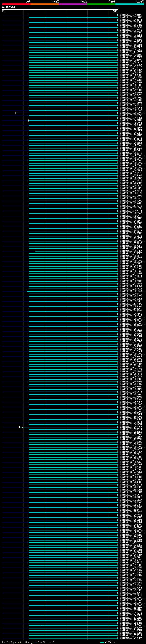This screenshot has width=146, height=644.
Task: Select hit label UniRef100_Q0DA75
Action: click(x=131, y=294)
